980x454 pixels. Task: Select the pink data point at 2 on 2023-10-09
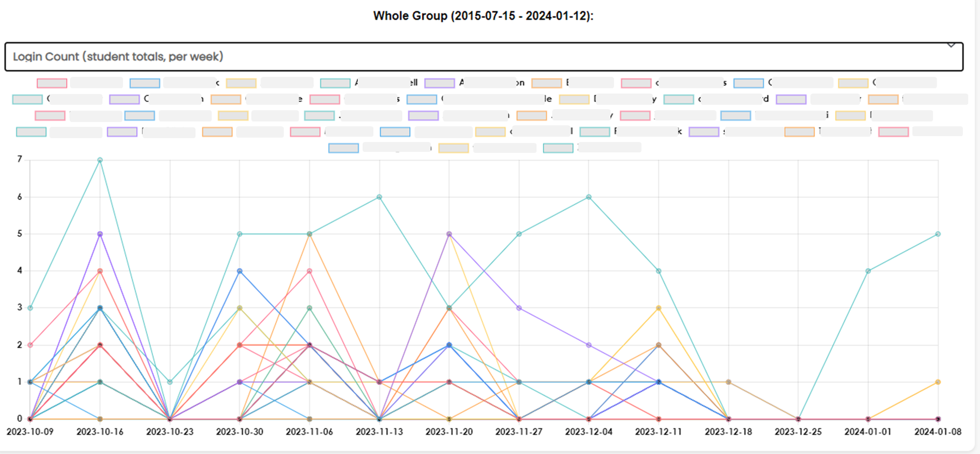pyautogui.click(x=30, y=345)
